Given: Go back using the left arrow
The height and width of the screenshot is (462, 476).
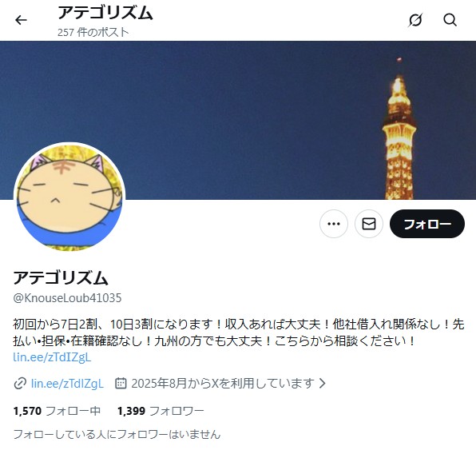Looking at the screenshot, I should point(21,20).
